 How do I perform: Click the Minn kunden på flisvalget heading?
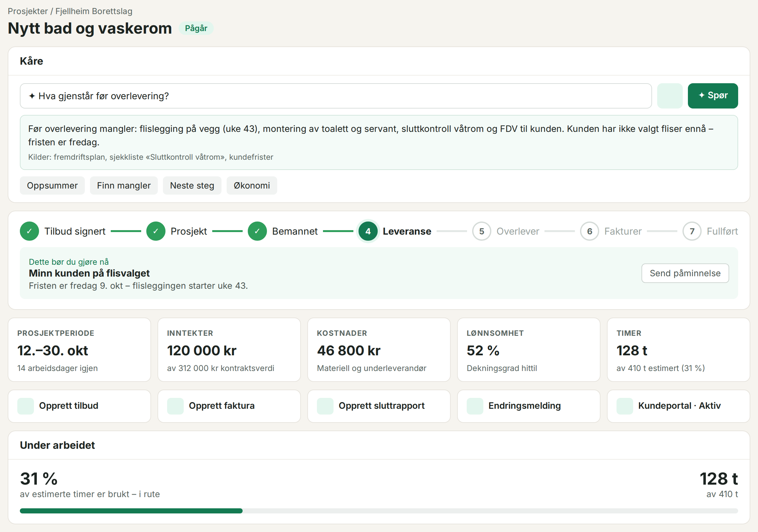click(89, 273)
